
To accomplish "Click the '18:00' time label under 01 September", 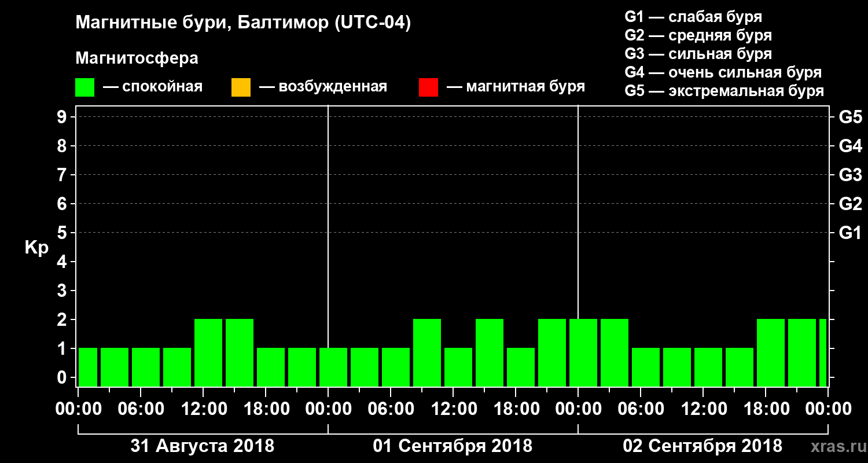I will [517, 409].
